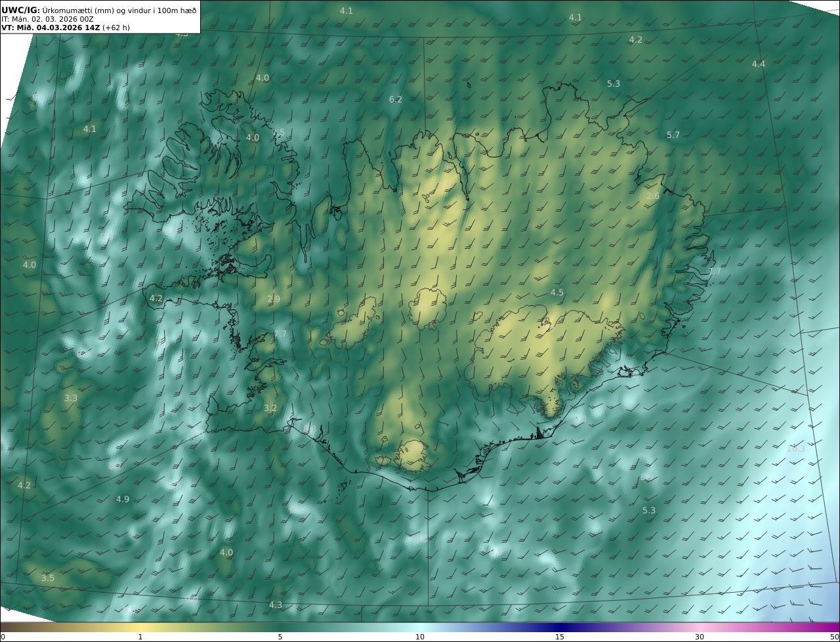Click the color scale tick label "1"
Screen dimensions: 840x642
140,637
